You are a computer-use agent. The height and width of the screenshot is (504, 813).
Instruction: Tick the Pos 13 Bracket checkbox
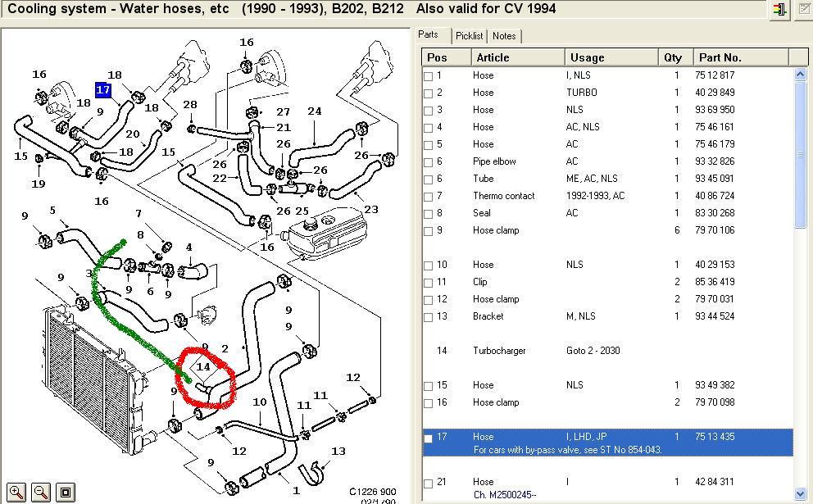click(x=429, y=317)
